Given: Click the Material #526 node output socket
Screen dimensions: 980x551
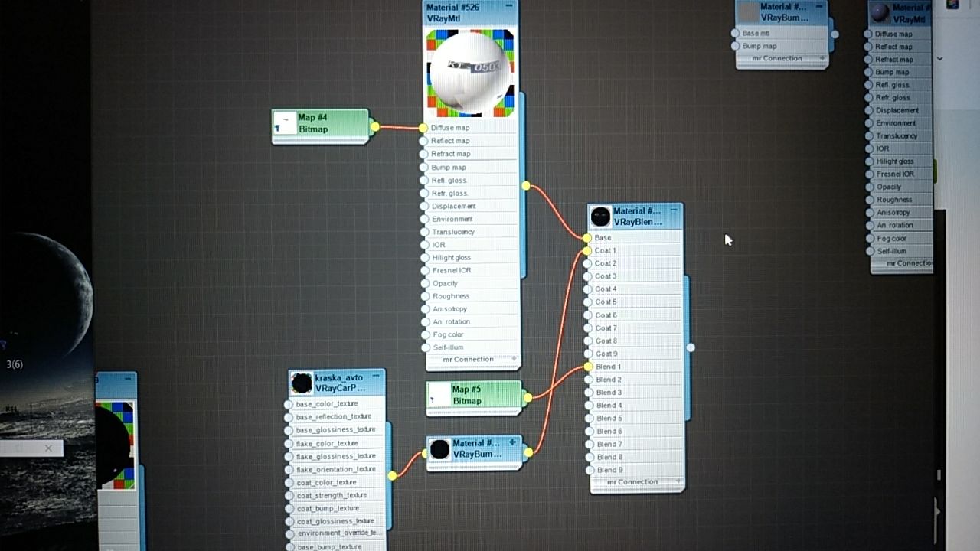Looking at the screenshot, I should pyautogui.click(x=526, y=186).
